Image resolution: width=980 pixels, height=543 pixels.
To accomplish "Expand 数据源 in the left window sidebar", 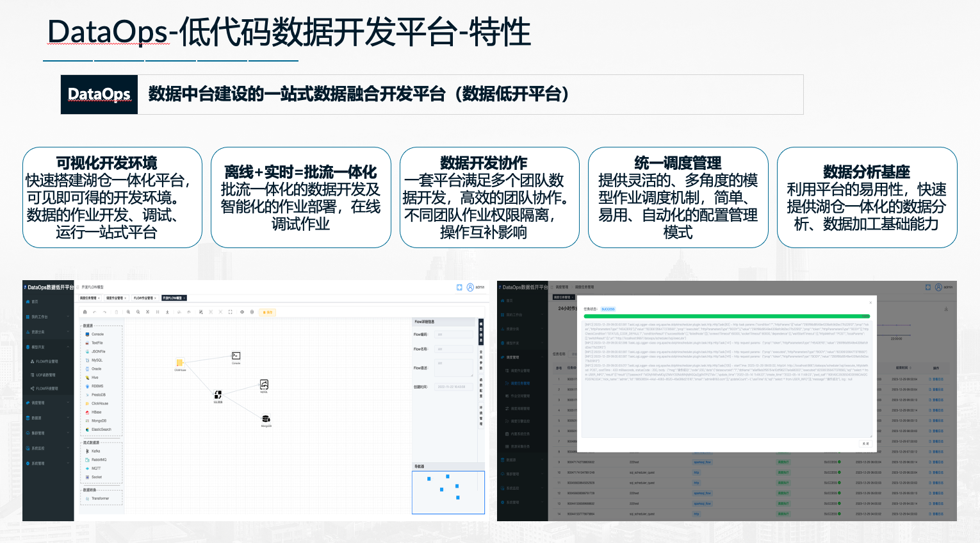I will click(x=48, y=418).
